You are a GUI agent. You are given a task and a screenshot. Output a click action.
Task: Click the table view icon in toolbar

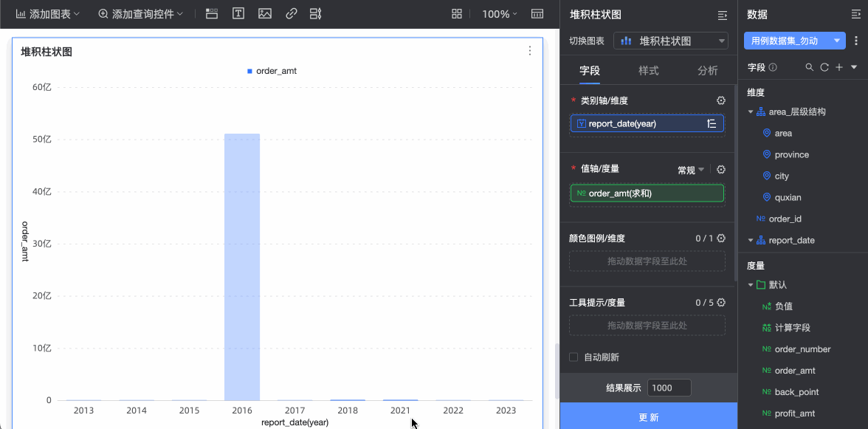537,14
